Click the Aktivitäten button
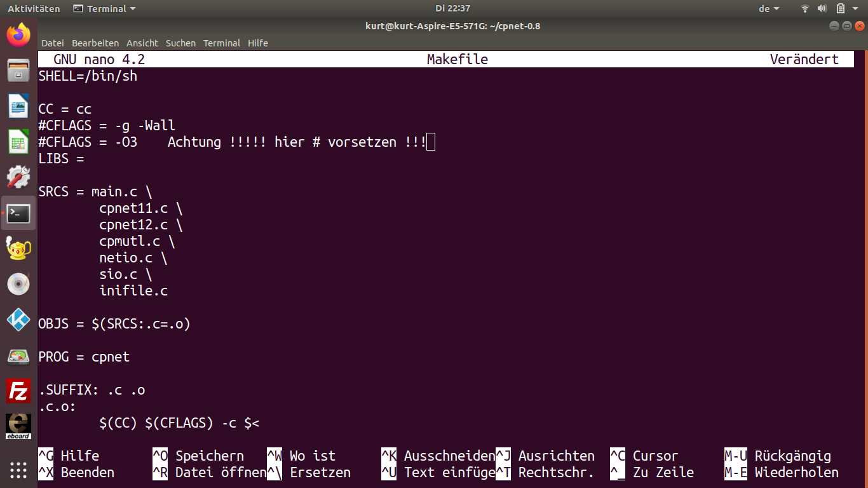This screenshot has height=488, width=868. [34, 9]
